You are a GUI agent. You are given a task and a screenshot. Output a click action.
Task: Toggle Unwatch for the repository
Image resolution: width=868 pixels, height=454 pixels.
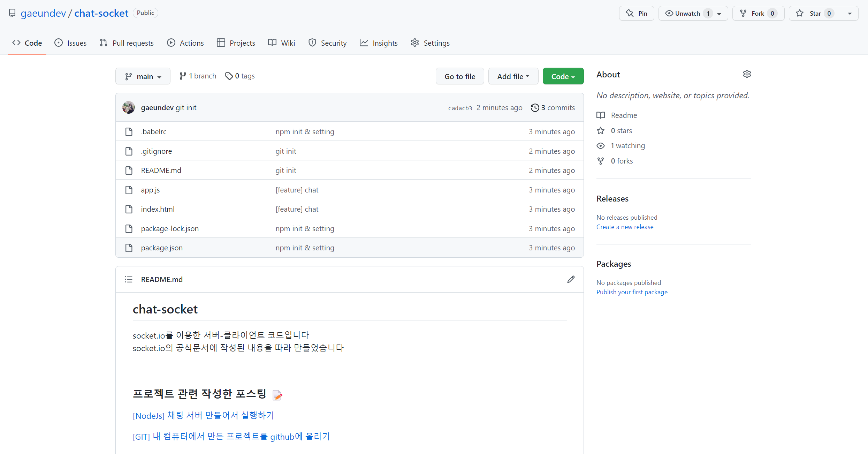688,13
